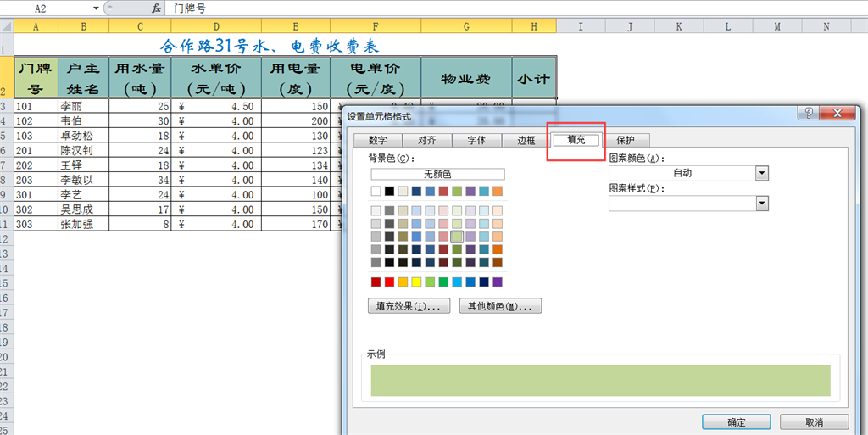Select 无颜色 for background color
Viewport: 868px width, 435px height.
437,174
